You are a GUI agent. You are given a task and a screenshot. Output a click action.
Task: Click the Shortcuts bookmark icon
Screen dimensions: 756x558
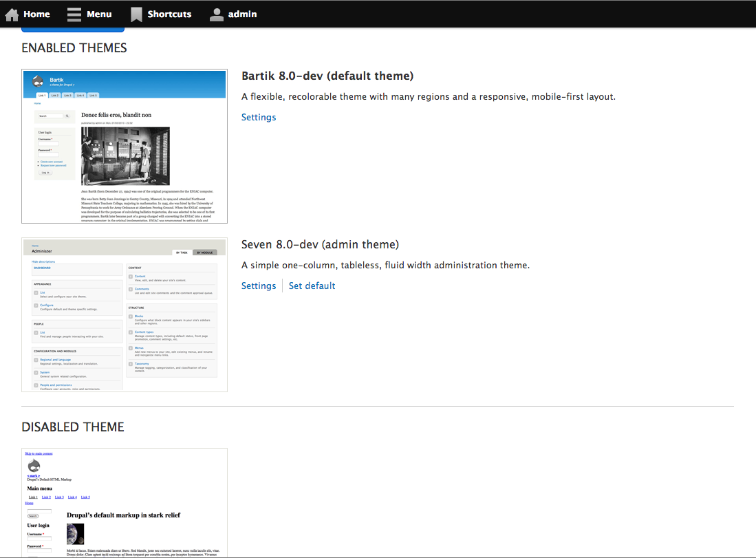(x=136, y=14)
